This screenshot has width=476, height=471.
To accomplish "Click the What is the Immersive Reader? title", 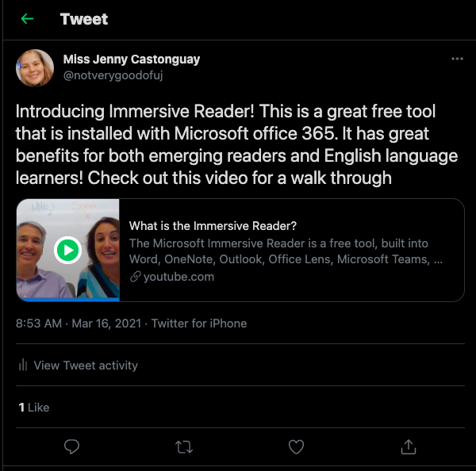I will [x=213, y=226].
